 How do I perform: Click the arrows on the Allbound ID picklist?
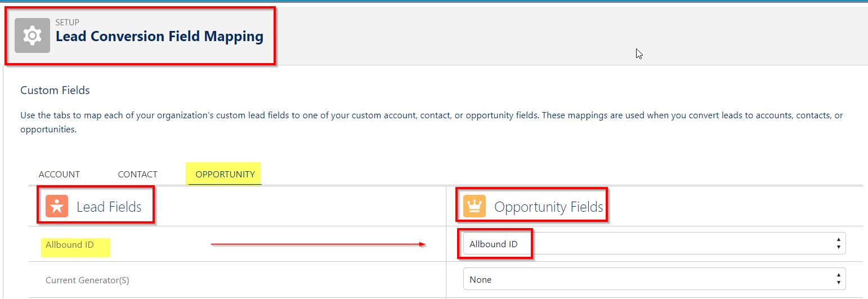click(838, 244)
